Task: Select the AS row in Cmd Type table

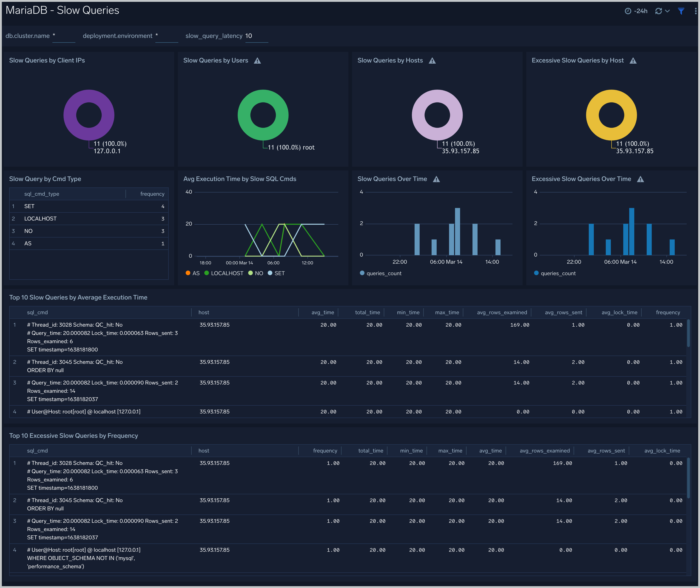Action: 89,244
